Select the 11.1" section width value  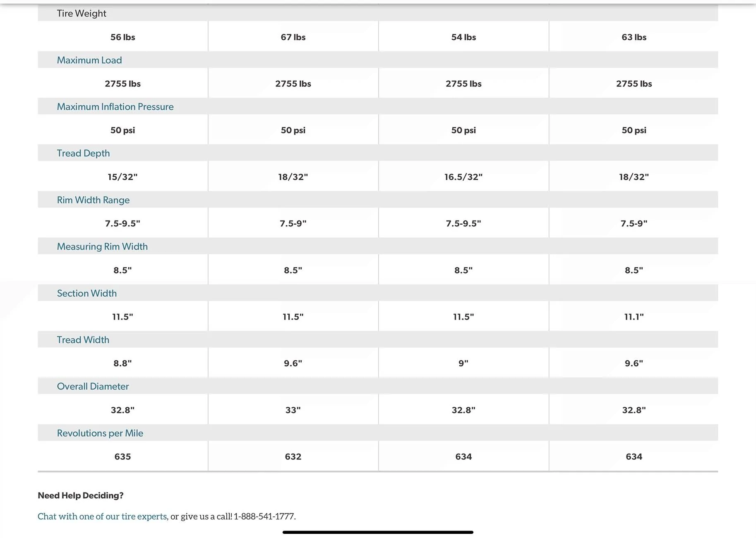[x=634, y=317]
